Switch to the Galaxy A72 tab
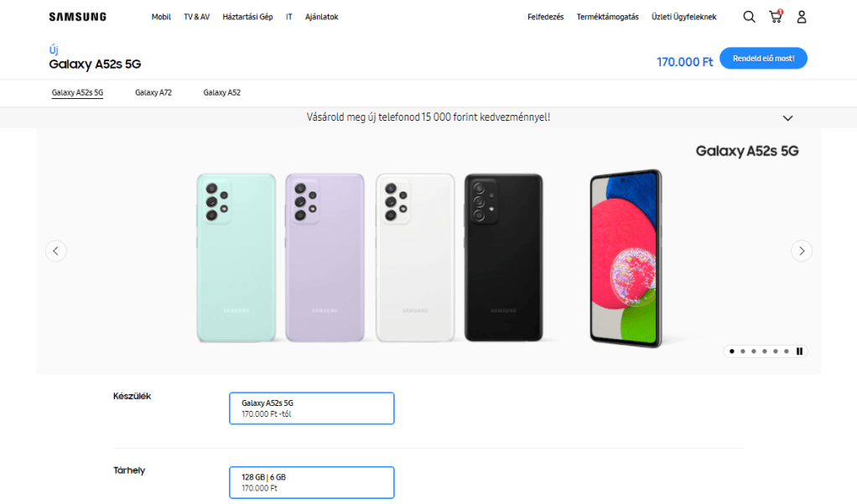 tap(153, 93)
